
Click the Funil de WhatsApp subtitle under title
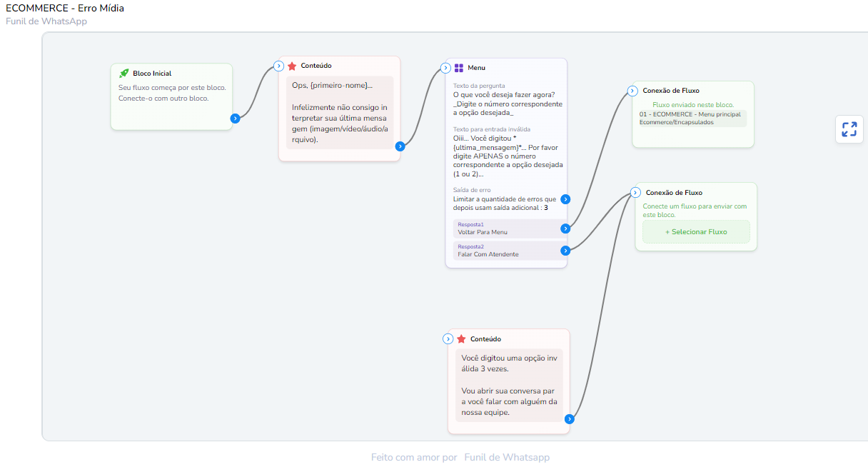point(46,21)
